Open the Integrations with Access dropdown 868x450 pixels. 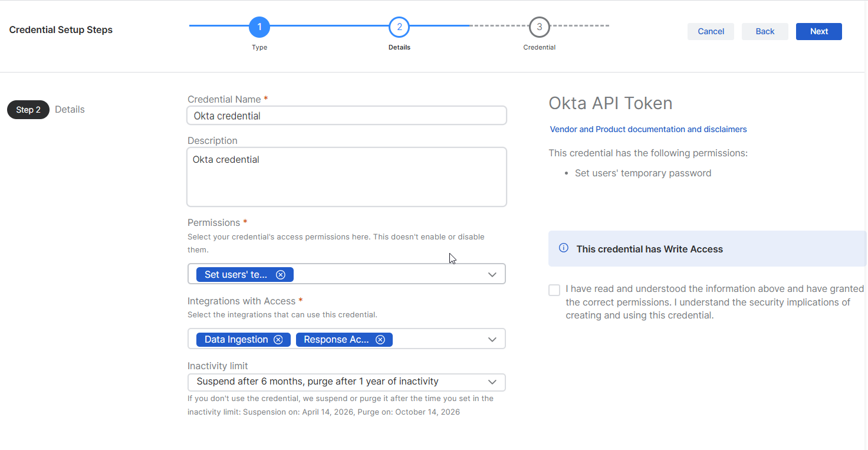pos(492,340)
